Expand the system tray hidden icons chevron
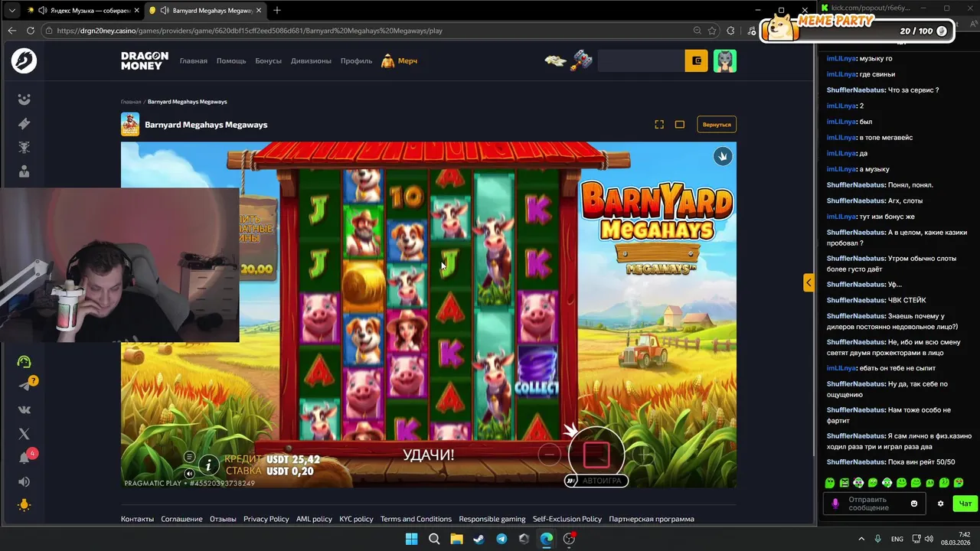This screenshot has height=551, width=980. 861,539
